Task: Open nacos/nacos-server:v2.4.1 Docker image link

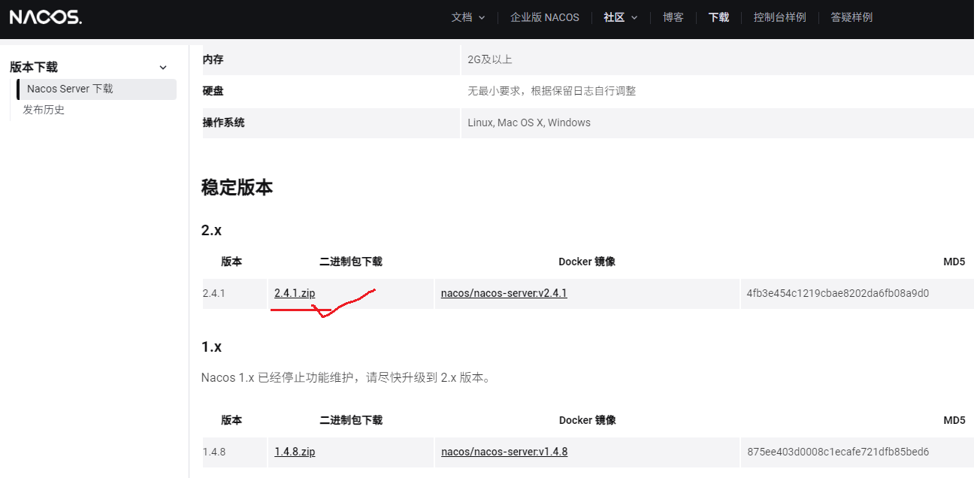Action: point(504,293)
